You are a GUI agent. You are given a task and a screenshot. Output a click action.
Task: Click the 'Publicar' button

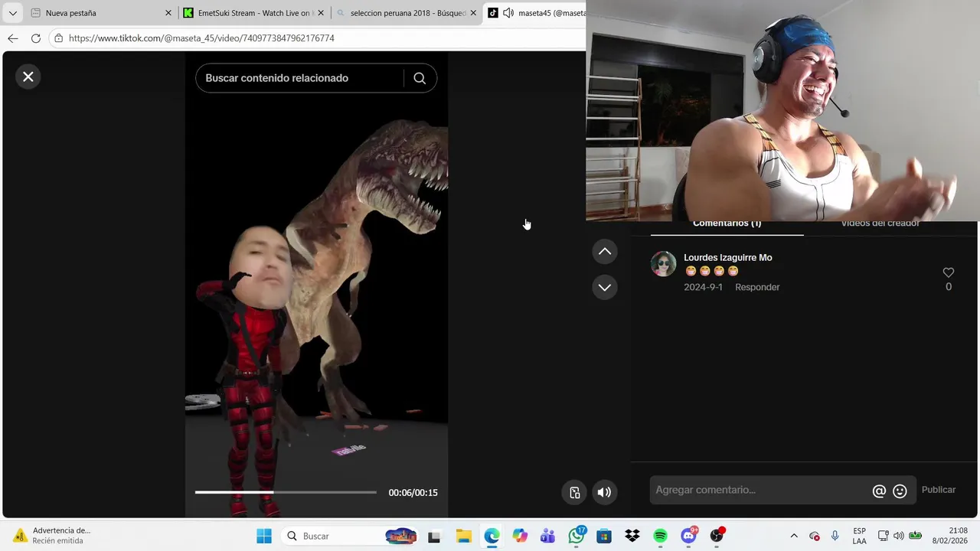[939, 490]
